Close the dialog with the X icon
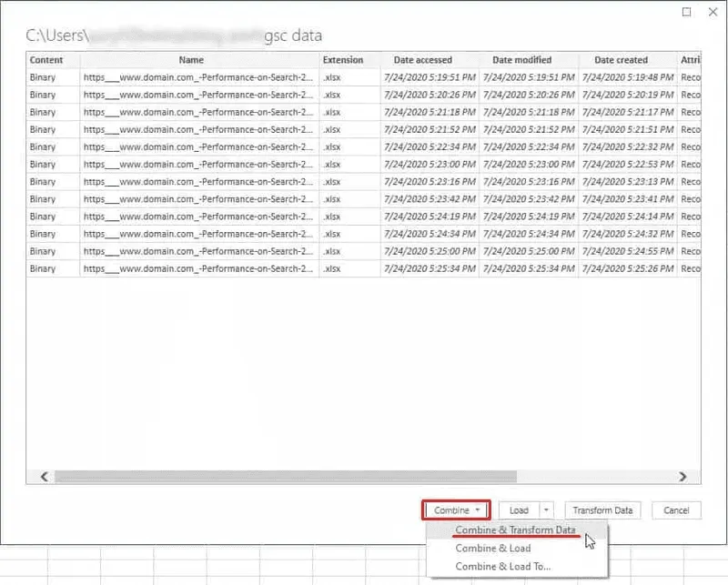 tap(712, 11)
